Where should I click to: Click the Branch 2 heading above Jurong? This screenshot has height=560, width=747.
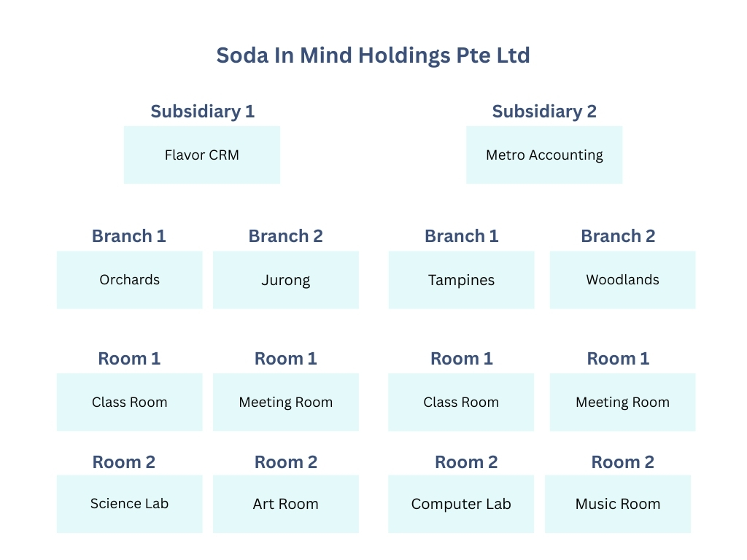coord(286,236)
